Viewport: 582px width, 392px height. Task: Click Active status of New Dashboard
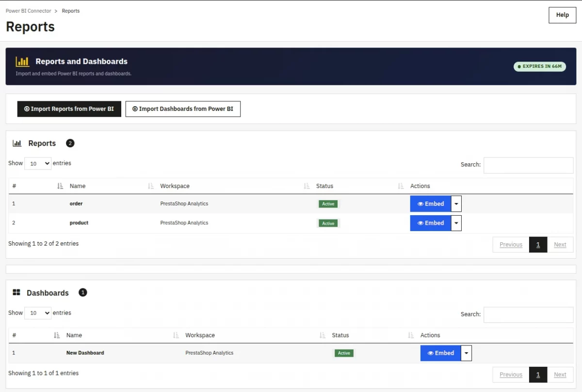click(x=344, y=353)
